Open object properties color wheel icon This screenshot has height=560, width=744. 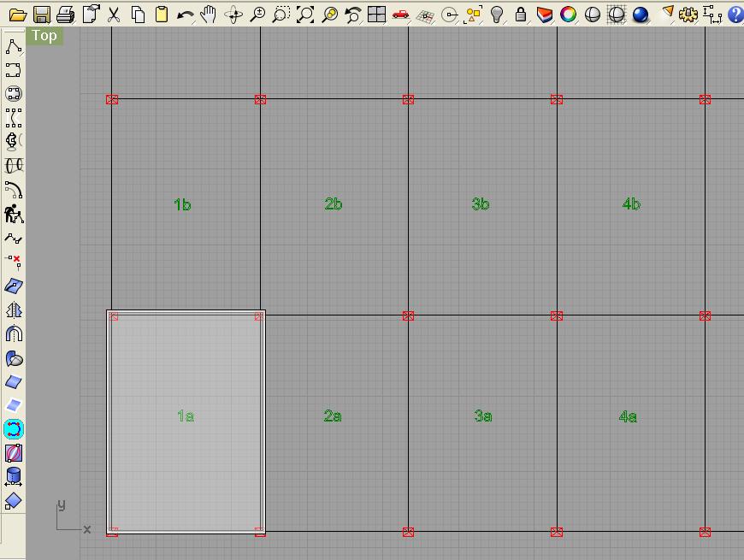tap(569, 15)
